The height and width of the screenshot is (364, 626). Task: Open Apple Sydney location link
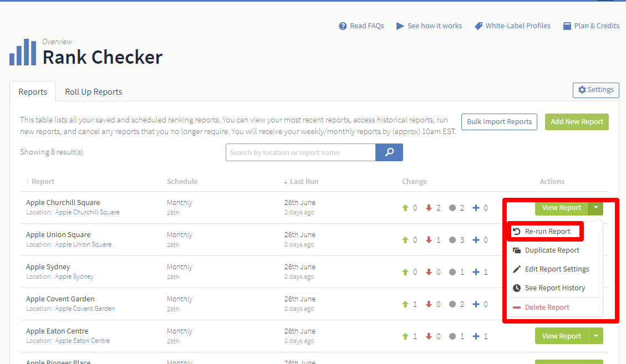(74, 276)
